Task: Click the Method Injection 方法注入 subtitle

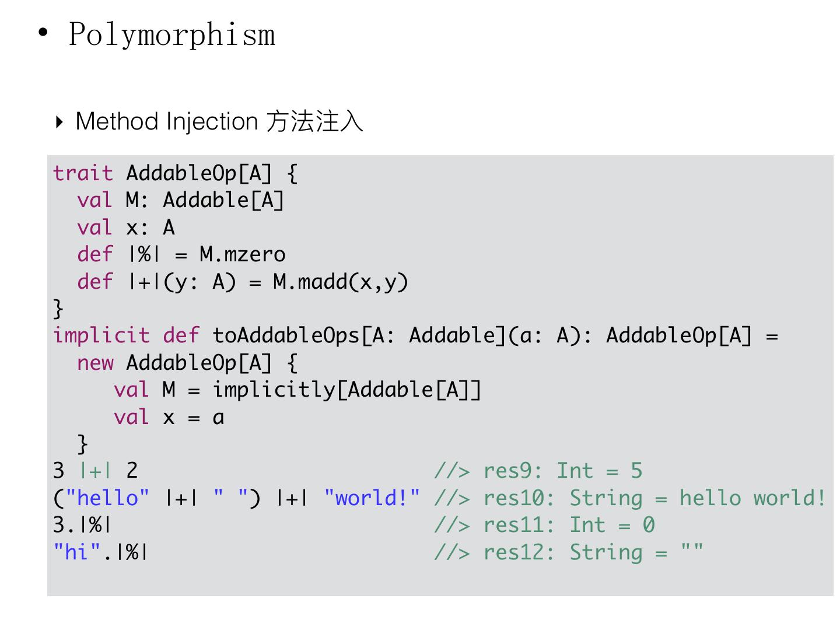Action: pyautogui.click(x=219, y=121)
